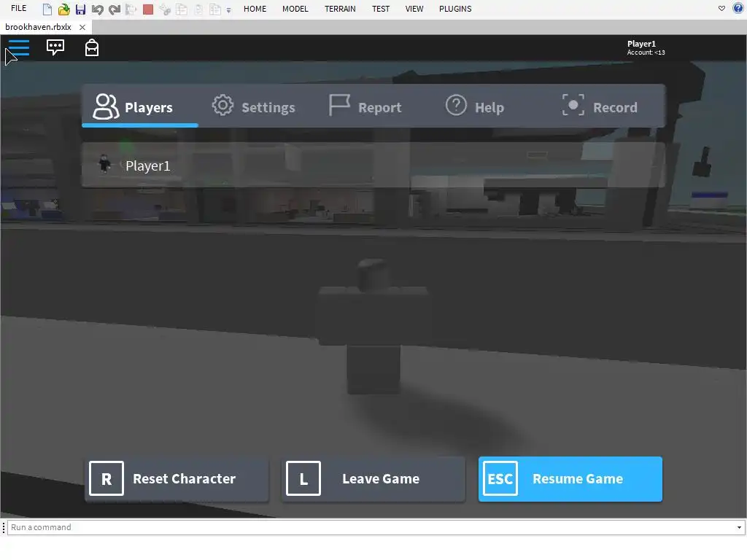This screenshot has width=747, height=560.
Task: Open the command bar history dropdown
Action: coord(739,527)
